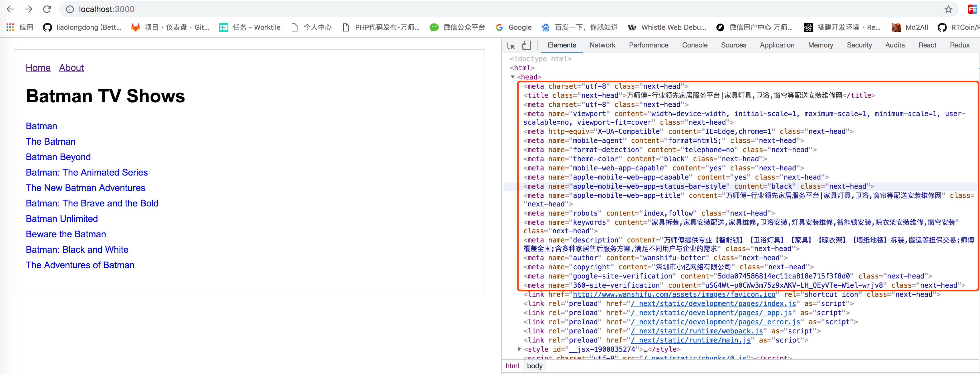Collapse the head element in DOM tree
The height and width of the screenshot is (374, 980).
coord(513,77)
